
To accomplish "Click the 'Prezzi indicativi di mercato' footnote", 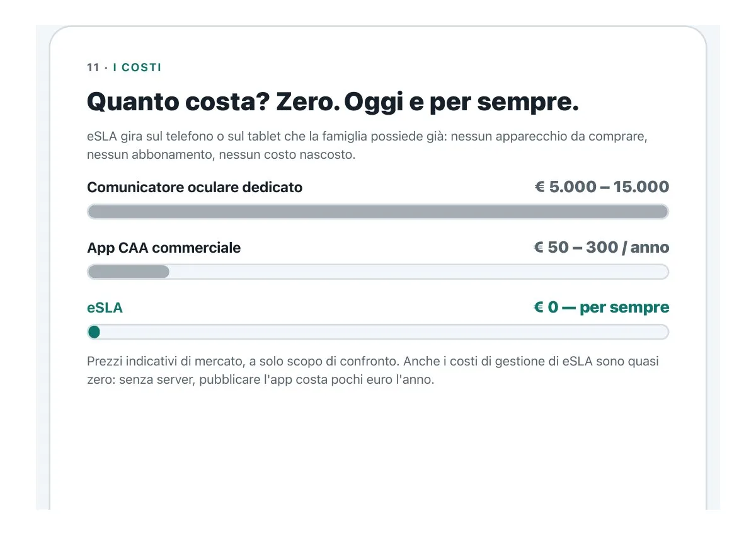I will click(374, 371).
